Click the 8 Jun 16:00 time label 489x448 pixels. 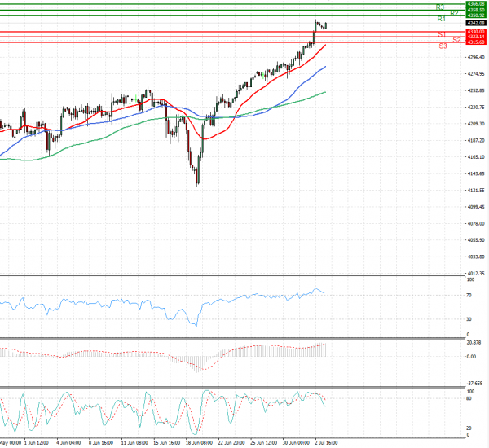coord(101,443)
